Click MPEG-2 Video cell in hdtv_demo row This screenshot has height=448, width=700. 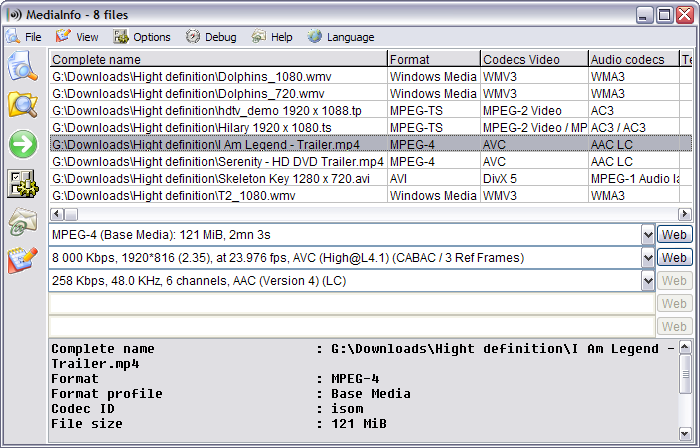click(x=534, y=111)
